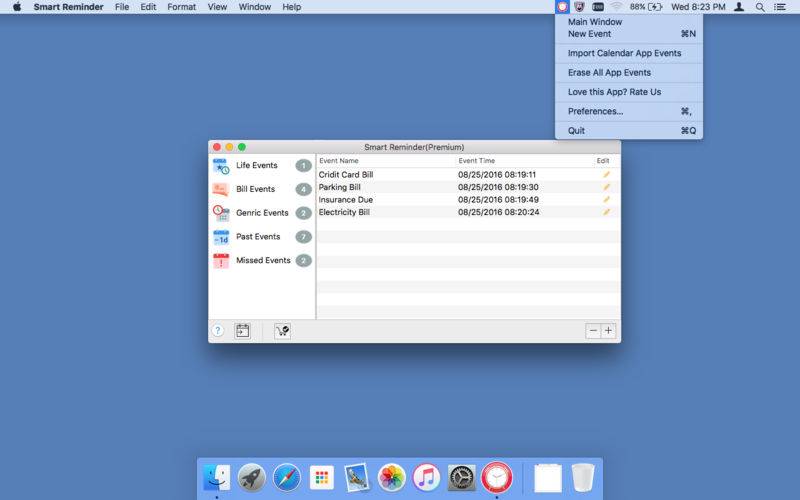This screenshot has width=800, height=500.
Task: Click the Wi-Fi status icon
Action: [616, 7]
